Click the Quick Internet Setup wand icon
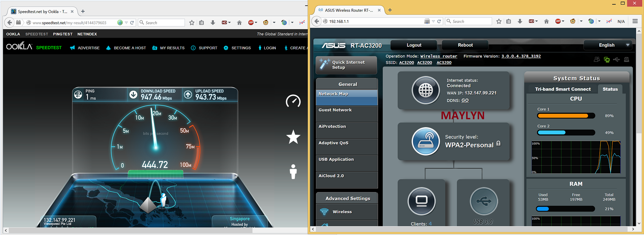 click(324, 64)
